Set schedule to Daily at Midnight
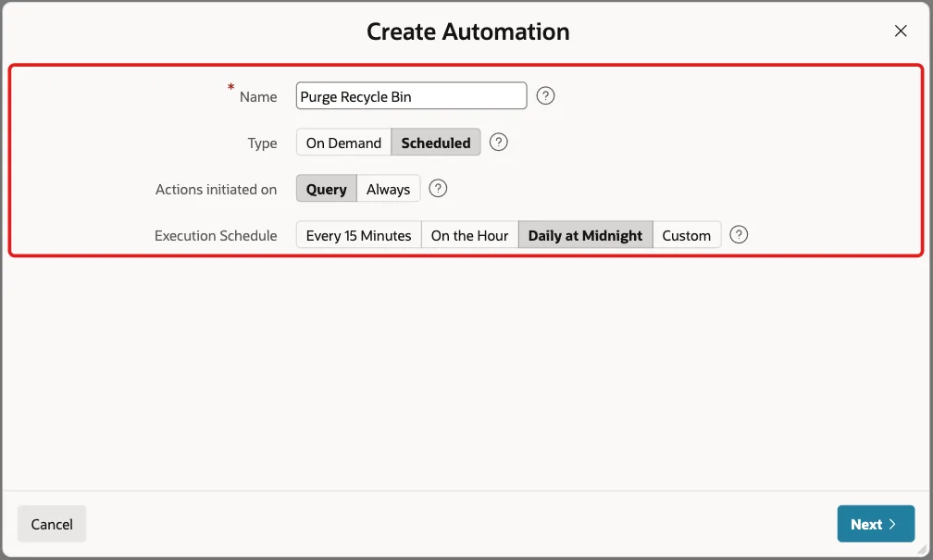 [585, 236]
